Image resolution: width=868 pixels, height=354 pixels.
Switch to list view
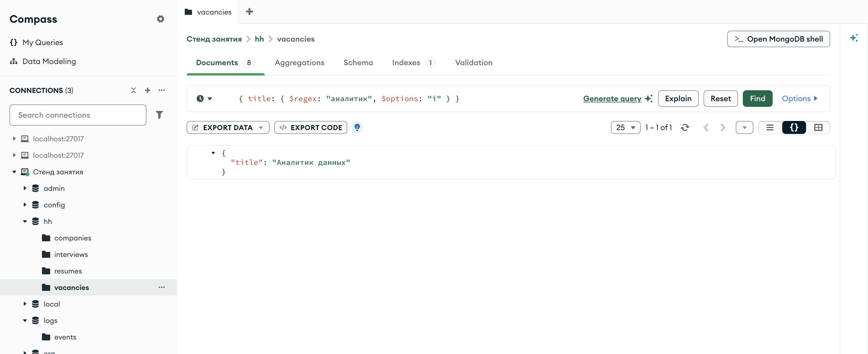[x=770, y=128]
